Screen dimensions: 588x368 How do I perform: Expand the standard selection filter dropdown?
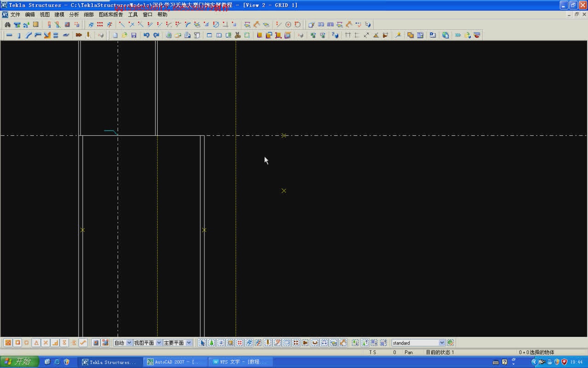[x=441, y=343]
